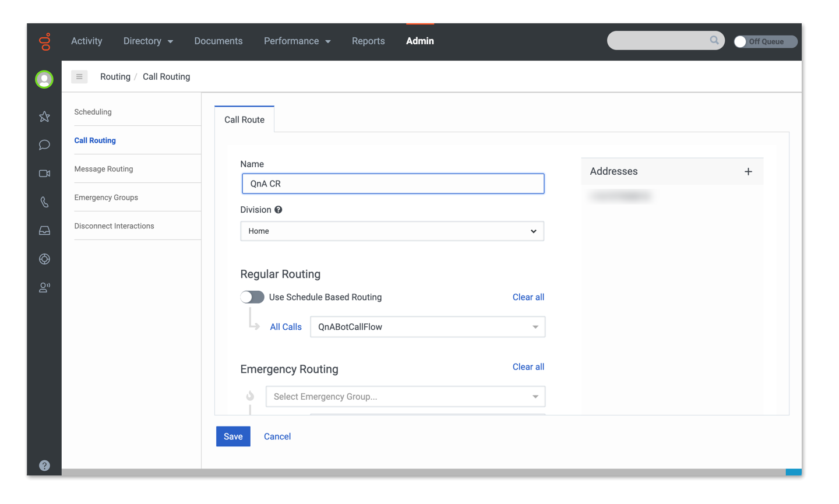The height and width of the screenshot is (504, 839).
Task: Select the Call Route tab
Action: point(244,119)
